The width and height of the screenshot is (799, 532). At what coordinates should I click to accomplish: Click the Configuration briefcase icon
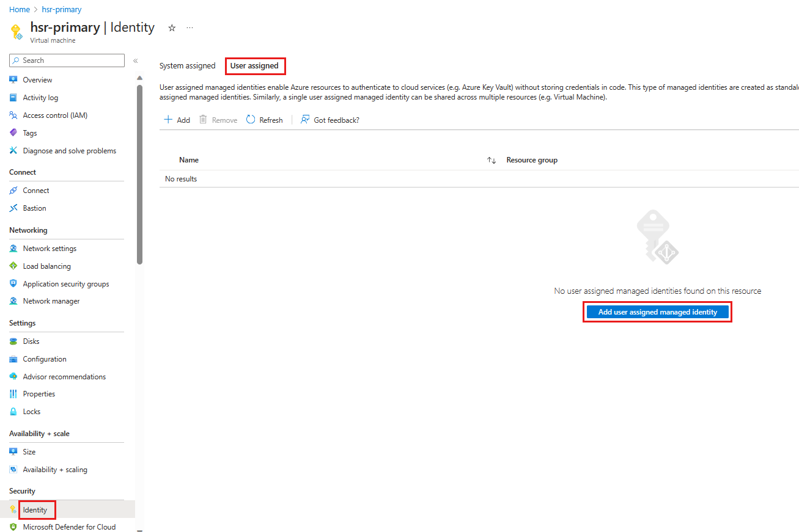(x=13, y=359)
